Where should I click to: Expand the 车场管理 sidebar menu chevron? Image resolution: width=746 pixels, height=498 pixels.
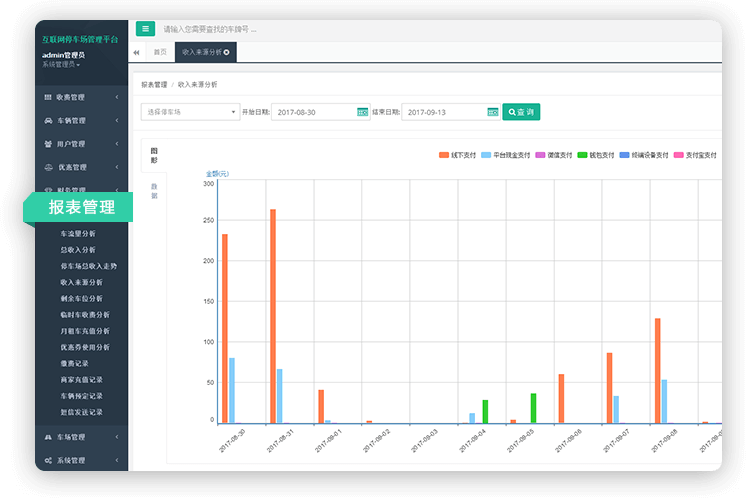117,437
